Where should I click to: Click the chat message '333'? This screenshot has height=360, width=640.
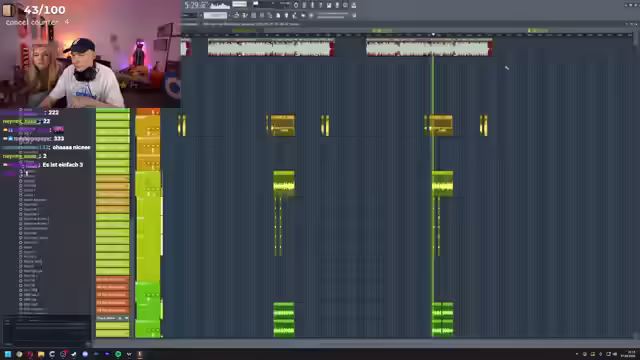pyautogui.click(x=59, y=138)
